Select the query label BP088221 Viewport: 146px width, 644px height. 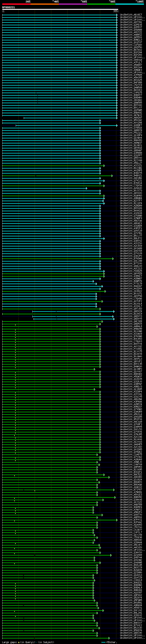8,8
